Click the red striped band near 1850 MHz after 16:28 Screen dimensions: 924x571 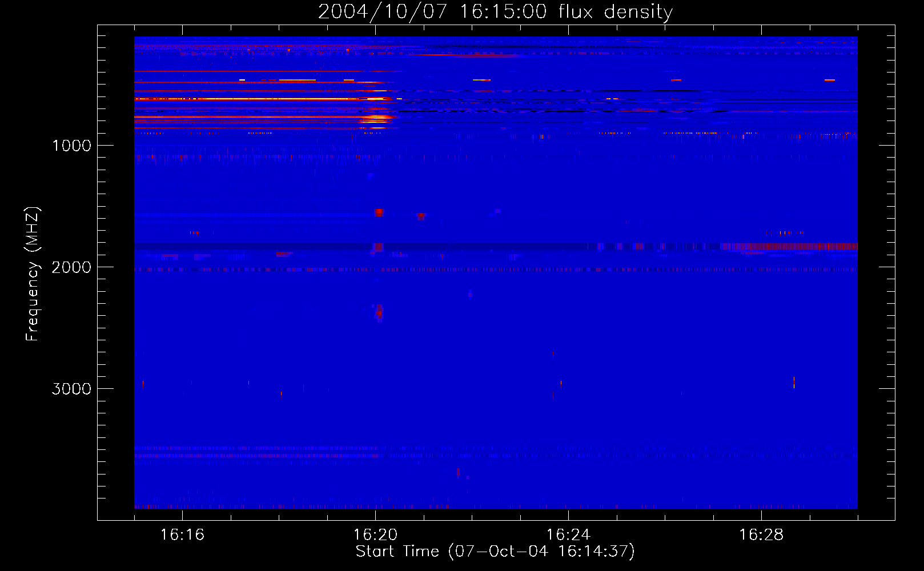click(x=789, y=247)
